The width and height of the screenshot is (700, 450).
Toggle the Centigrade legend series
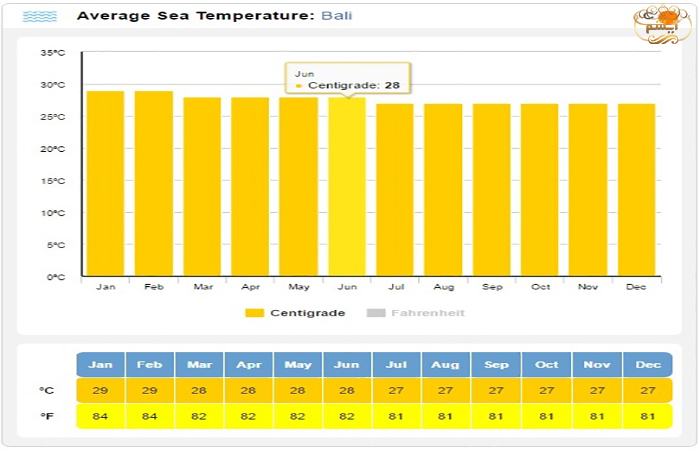pyautogui.click(x=307, y=313)
